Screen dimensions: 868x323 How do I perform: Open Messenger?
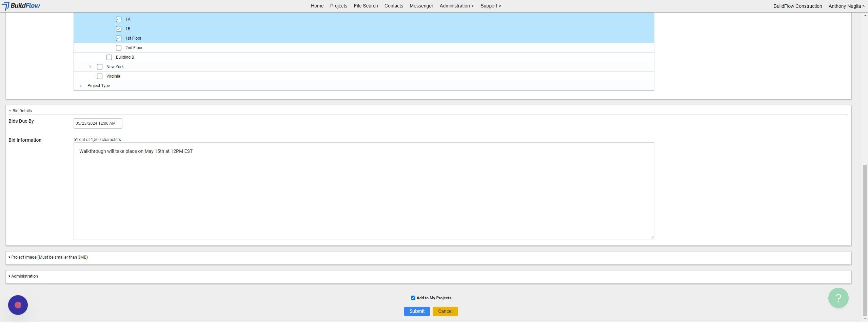pos(421,6)
